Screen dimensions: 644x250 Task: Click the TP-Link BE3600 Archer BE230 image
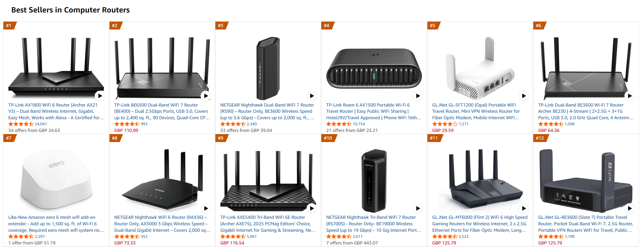click(585, 67)
